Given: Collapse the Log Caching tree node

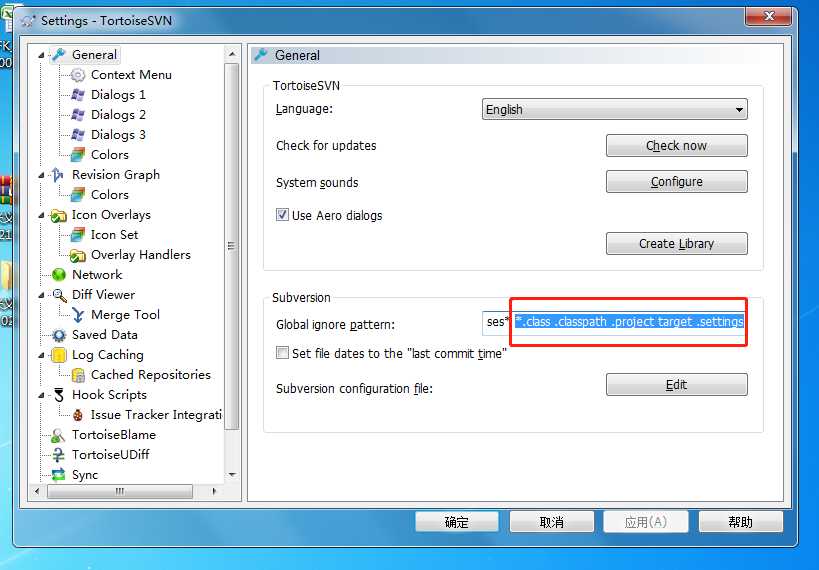Looking at the screenshot, I should (x=42, y=355).
